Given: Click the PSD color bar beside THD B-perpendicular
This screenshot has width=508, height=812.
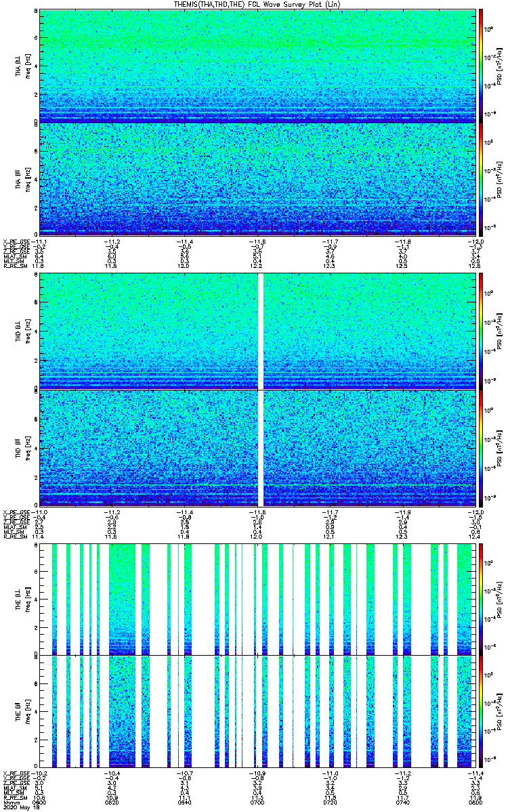Looking at the screenshot, I should click(481, 331).
